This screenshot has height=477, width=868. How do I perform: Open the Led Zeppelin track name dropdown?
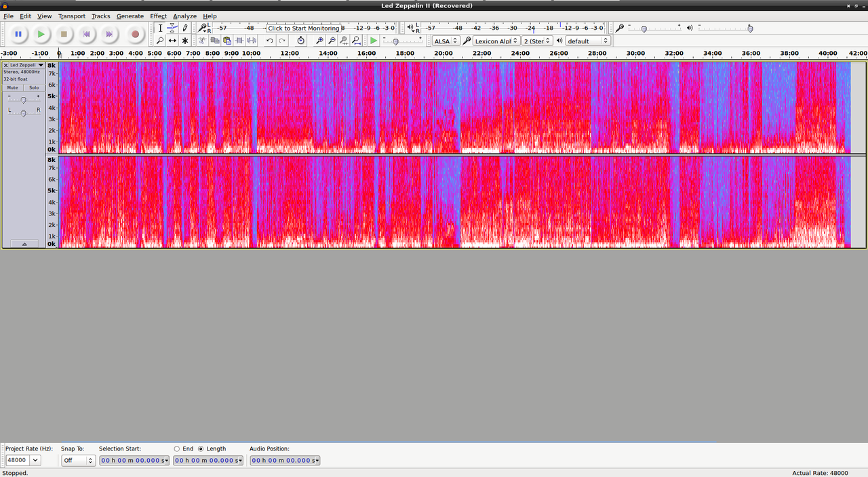[x=27, y=65]
